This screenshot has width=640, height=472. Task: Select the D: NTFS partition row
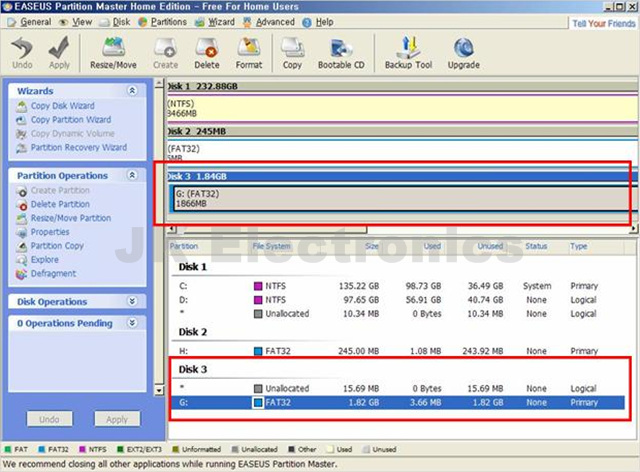click(x=397, y=300)
